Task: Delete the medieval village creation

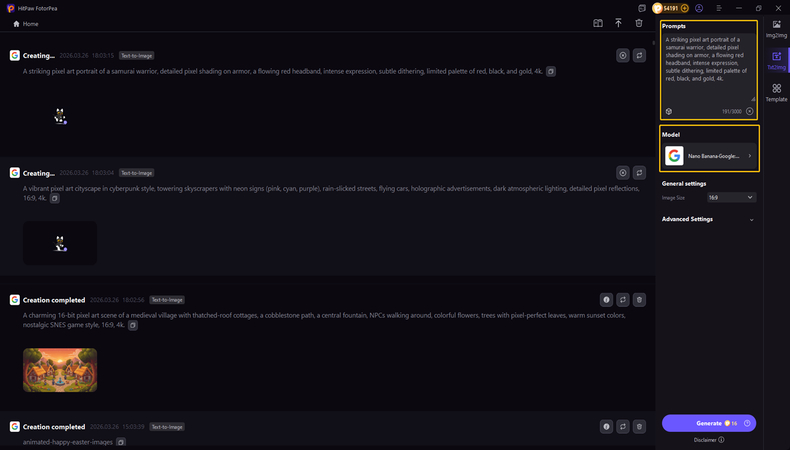Action: point(640,299)
